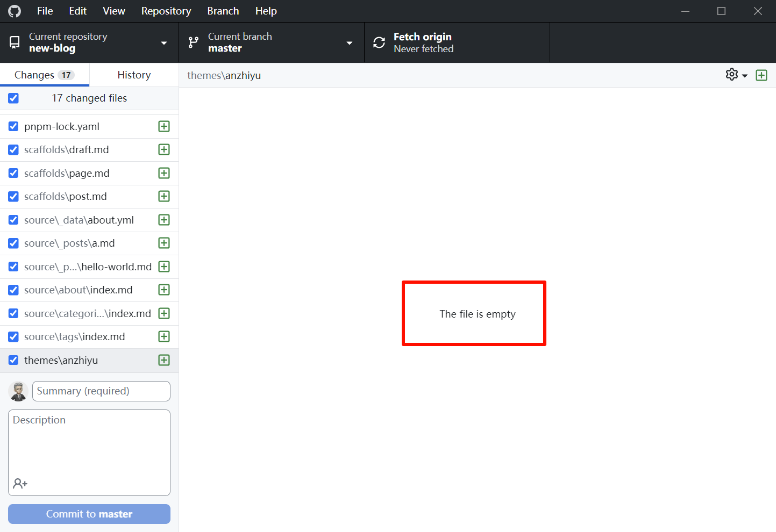Click the Fetch origin sync icon
This screenshot has width=776, height=532.
click(x=379, y=42)
